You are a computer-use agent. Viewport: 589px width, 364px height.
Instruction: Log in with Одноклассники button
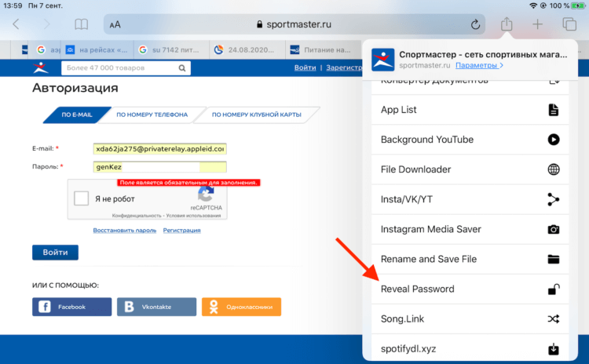[x=241, y=307]
